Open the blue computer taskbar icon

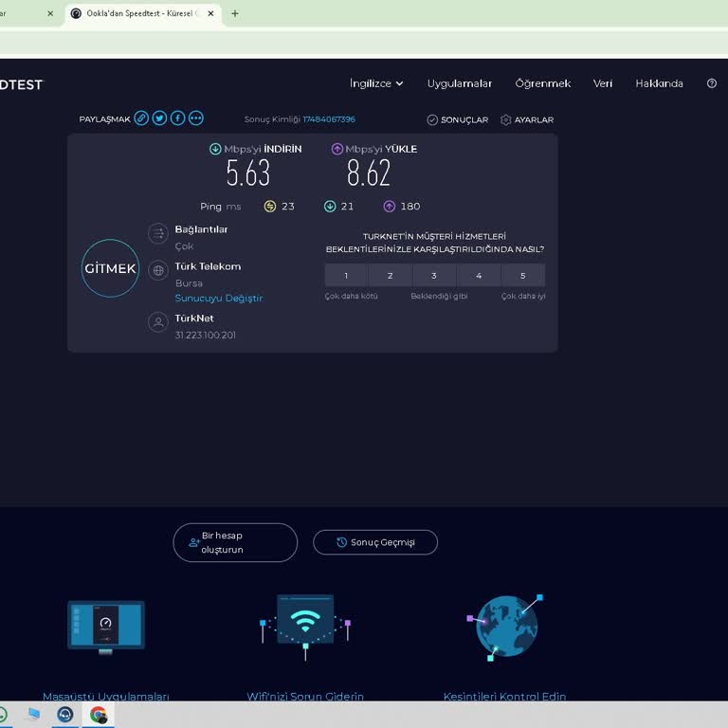[x=34, y=714]
